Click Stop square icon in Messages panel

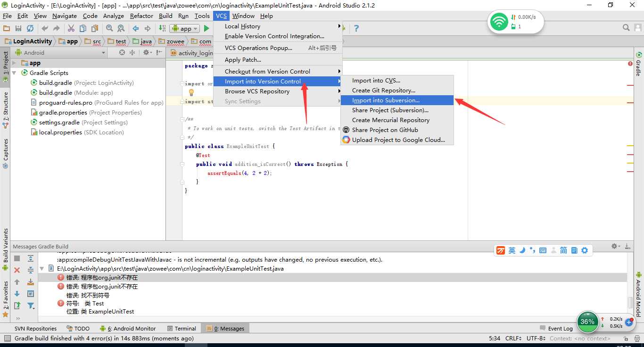click(17, 258)
